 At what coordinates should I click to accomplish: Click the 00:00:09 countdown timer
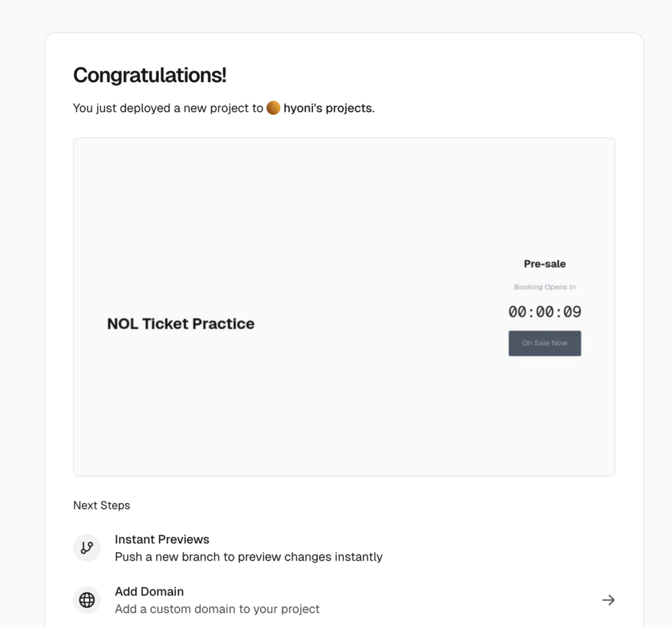pyautogui.click(x=545, y=312)
